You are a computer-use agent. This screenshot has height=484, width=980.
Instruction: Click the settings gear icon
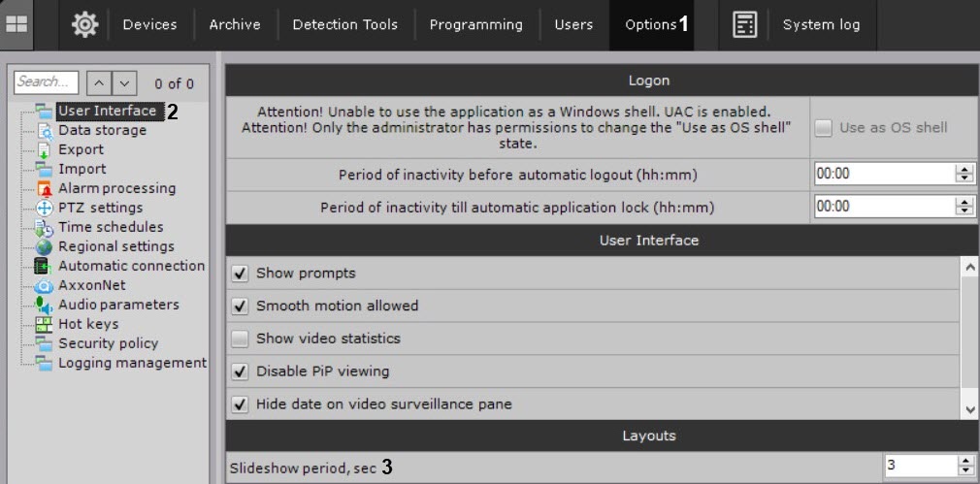(85, 24)
